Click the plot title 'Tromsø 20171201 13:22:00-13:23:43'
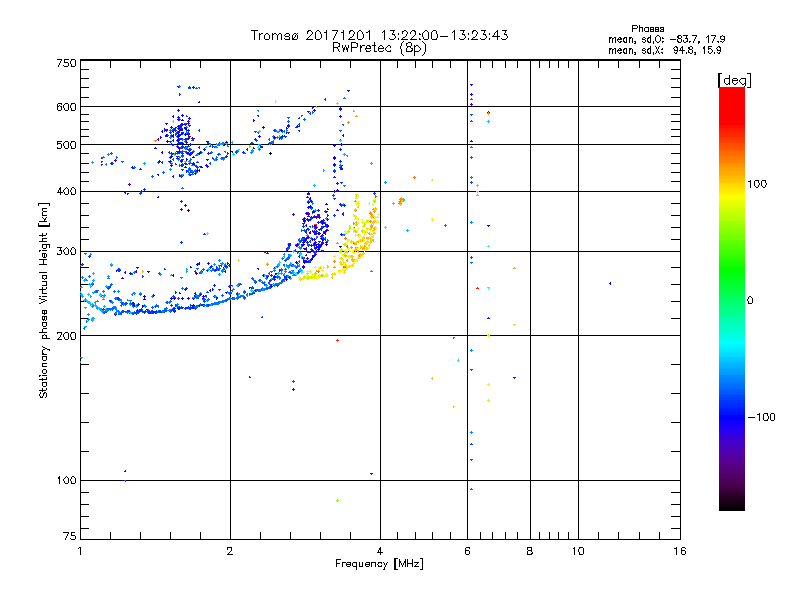 tap(379, 35)
